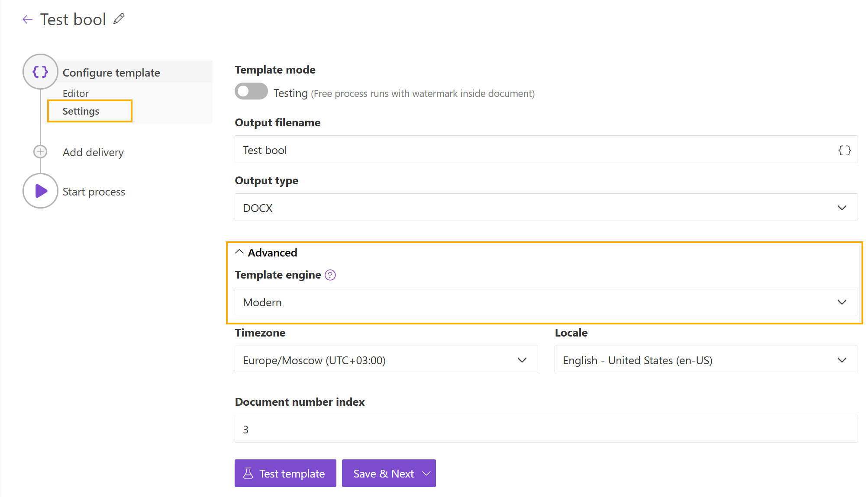Open the Output type DOCX dropdown

545,208
